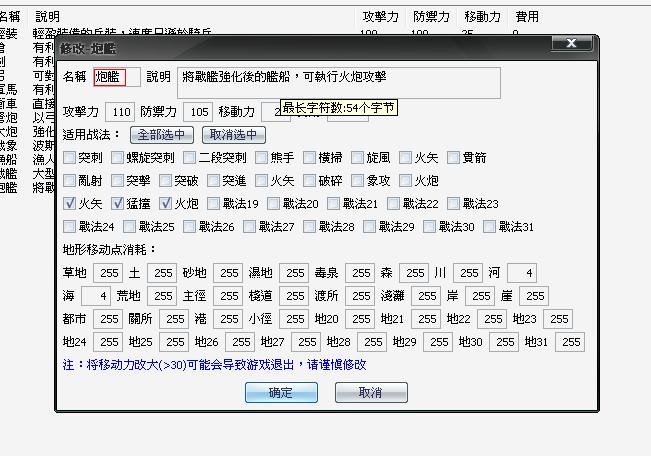
Task: Tick the 突刺 checkbox
Action: (x=70, y=157)
